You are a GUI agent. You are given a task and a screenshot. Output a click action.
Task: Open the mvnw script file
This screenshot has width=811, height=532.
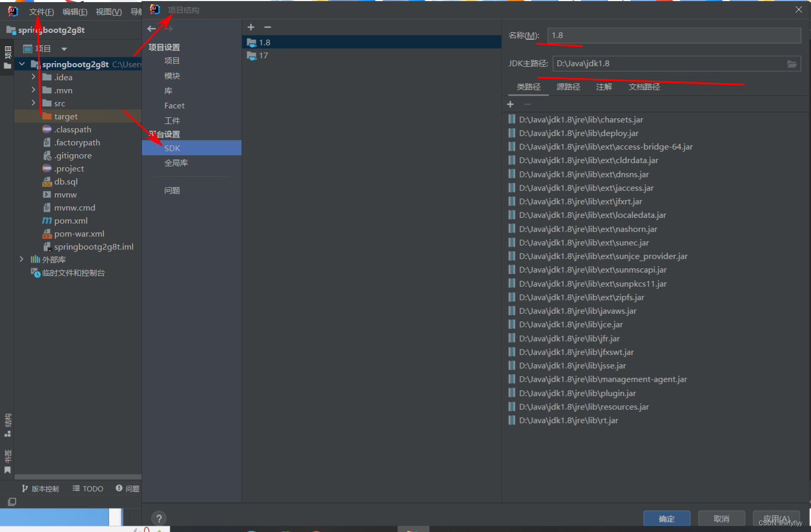(x=65, y=195)
